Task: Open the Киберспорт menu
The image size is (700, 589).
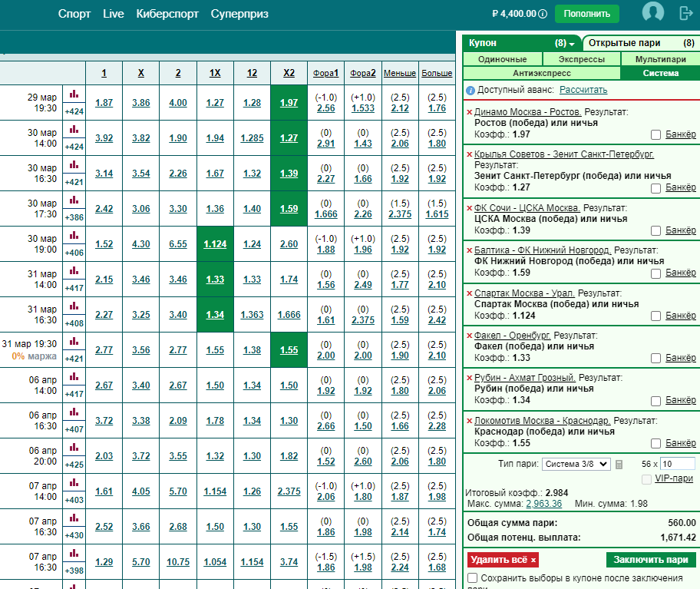Action: click(167, 14)
